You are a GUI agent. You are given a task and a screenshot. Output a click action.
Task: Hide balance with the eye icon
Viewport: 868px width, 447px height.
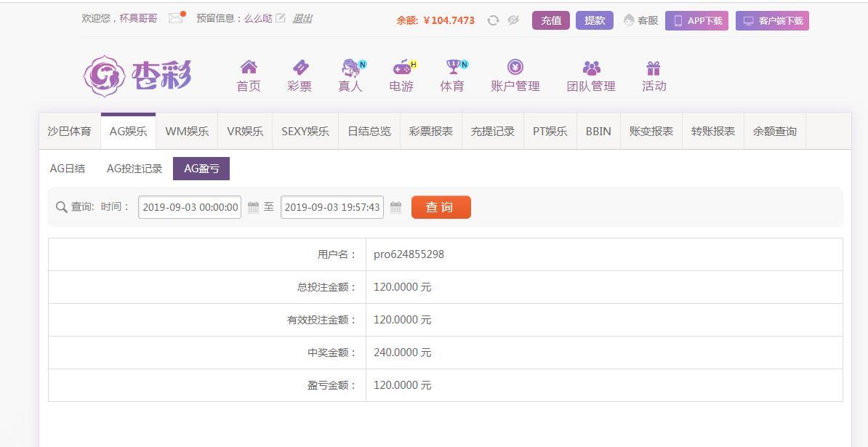513,20
